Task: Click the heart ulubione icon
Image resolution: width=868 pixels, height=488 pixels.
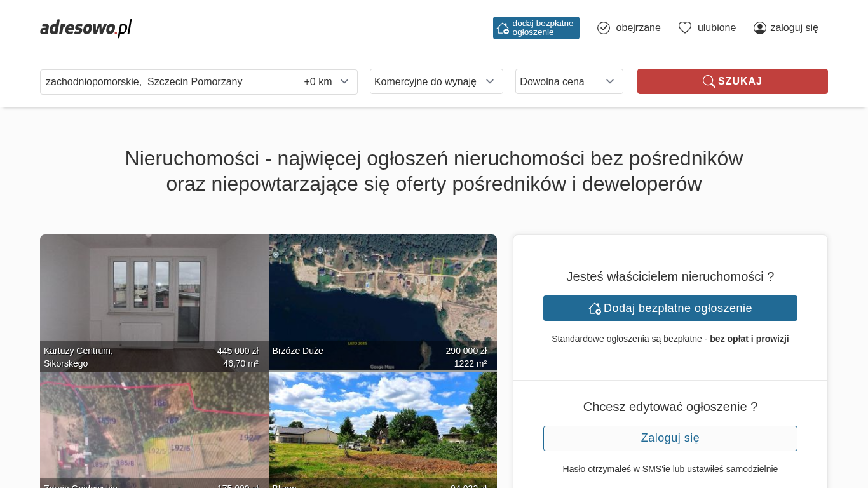Action: (684, 28)
